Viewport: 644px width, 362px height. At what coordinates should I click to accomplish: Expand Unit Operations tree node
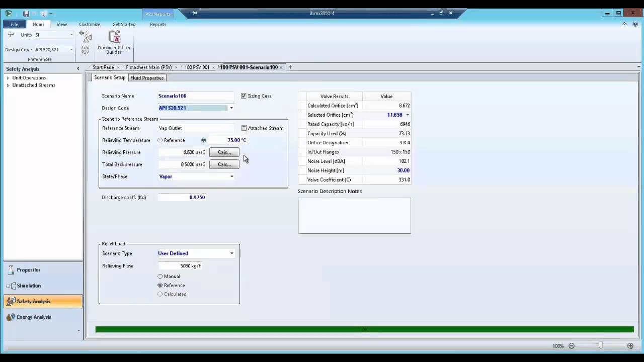coord(8,78)
